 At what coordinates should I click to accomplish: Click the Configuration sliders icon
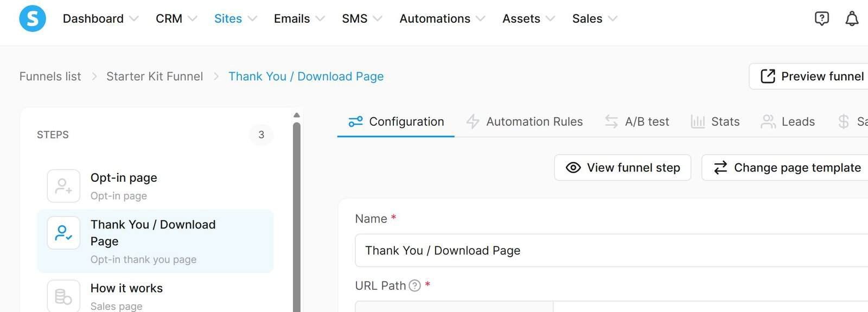coord(355,122)
